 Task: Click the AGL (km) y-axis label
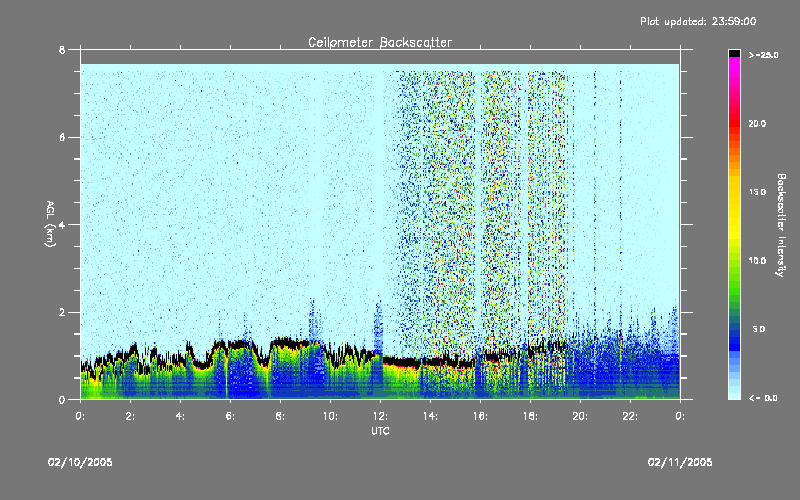click(50, 224)
